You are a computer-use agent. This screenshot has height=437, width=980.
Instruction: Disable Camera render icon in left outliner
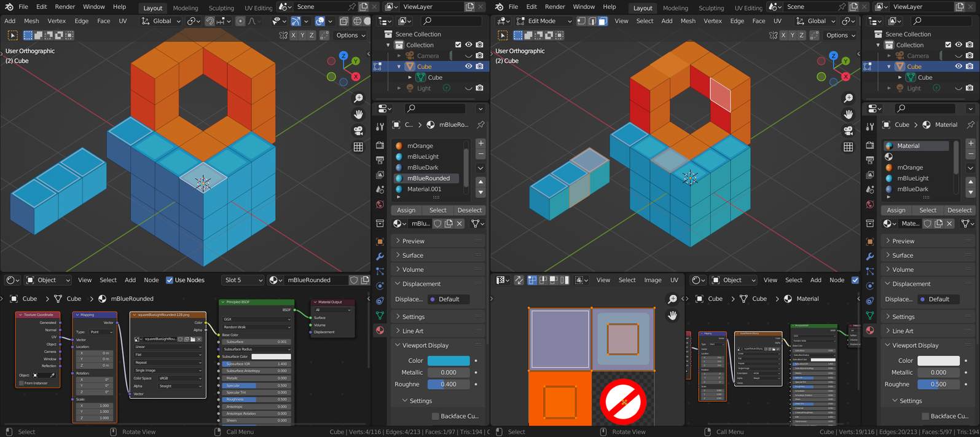pos(480,55)
